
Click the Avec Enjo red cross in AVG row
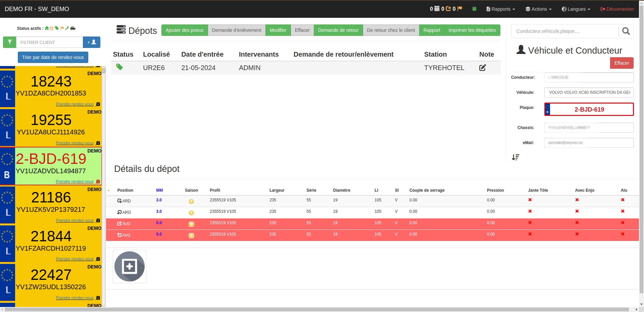click(577, 234)
